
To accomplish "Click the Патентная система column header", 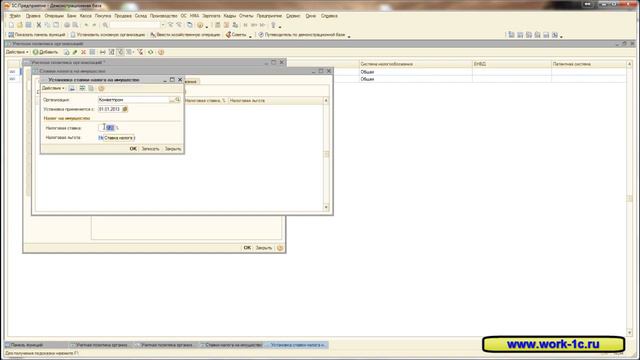I will 588,64.
